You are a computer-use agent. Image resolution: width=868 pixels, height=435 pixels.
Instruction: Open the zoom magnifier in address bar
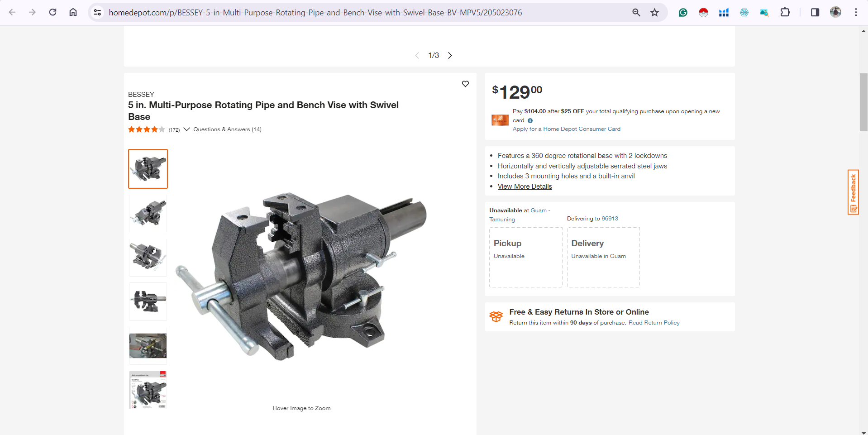(636, 12)
